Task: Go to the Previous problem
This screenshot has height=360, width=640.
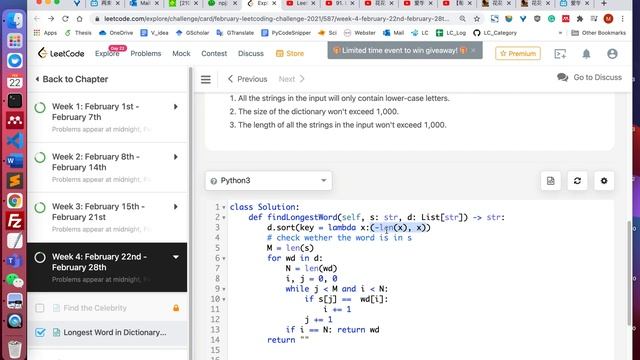Action: [x=247, y=79]
